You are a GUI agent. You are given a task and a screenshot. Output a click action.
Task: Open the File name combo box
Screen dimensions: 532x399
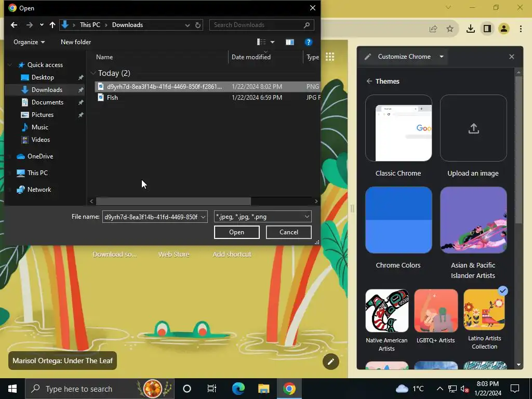click(155, 217)
